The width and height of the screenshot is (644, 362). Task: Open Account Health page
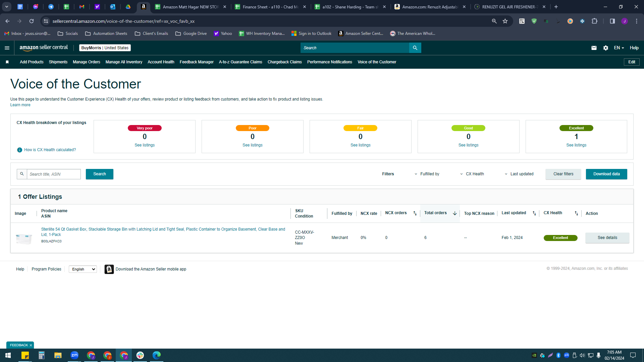pyautogui.click(x=161, y=62)
